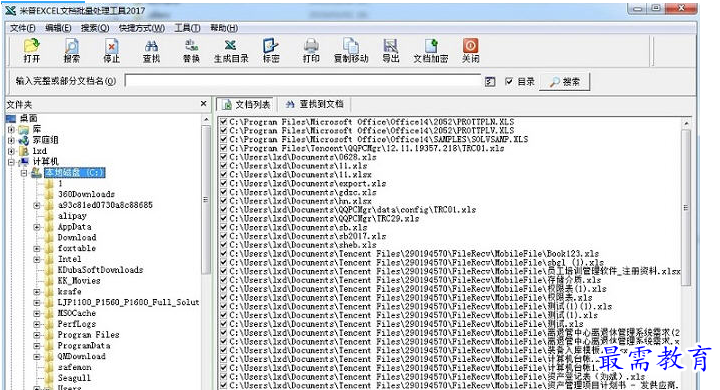Click the 打开 (Open) toolbar icon
This screenshot has width=720, height=390.
tap(32, 51)
